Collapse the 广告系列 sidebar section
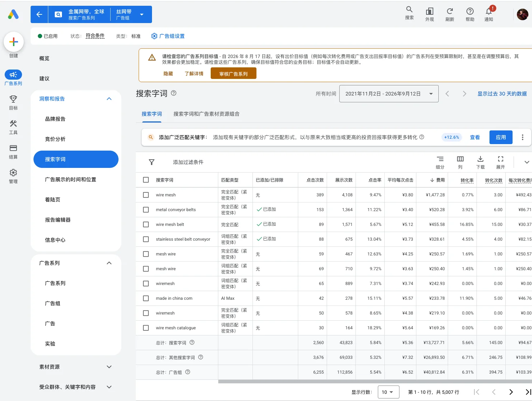Image resolution: width=532 pixels, height=401 pixels. 109,263
